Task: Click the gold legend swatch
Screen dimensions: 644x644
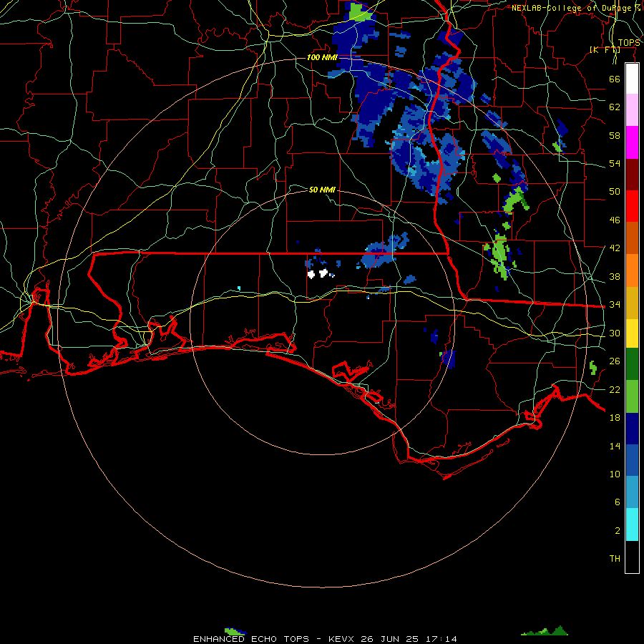Action: tap(632, 303)
